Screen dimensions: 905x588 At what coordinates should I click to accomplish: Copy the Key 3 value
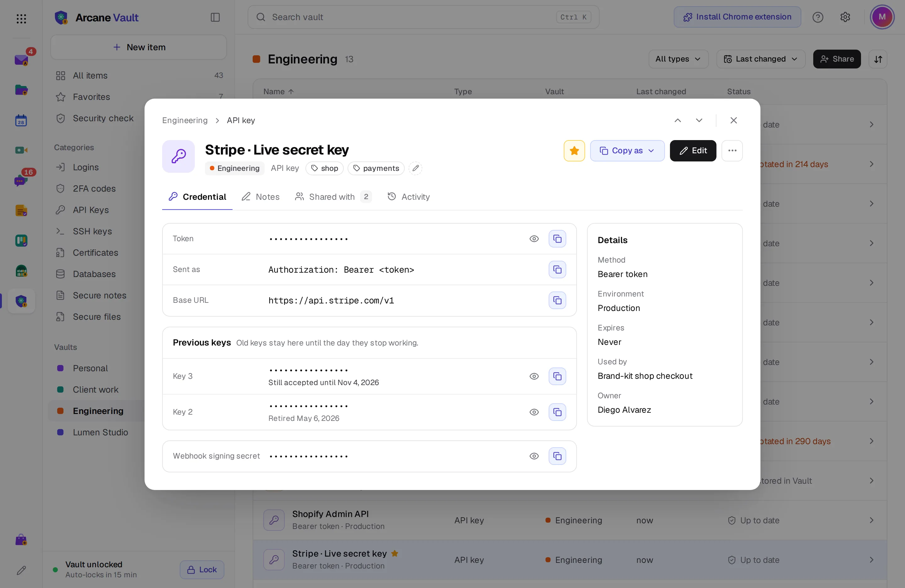(557, 376)
